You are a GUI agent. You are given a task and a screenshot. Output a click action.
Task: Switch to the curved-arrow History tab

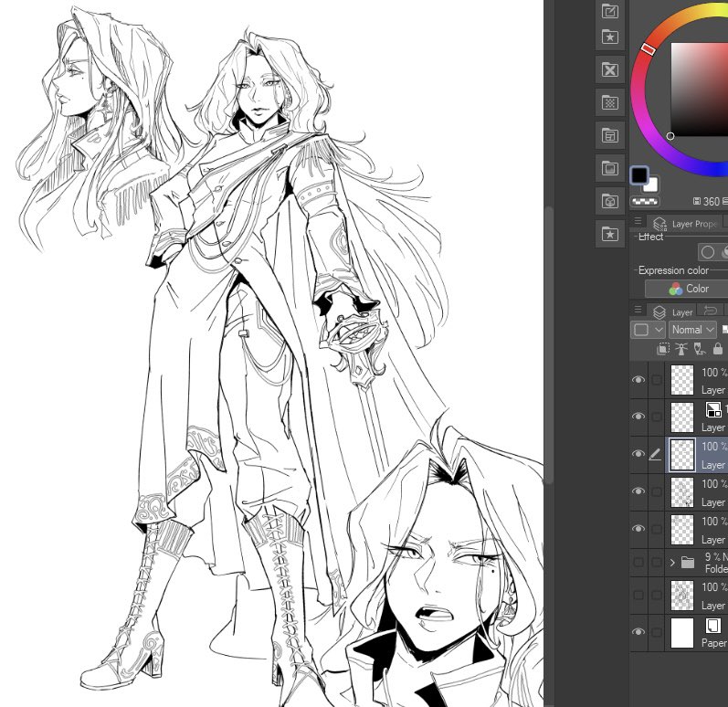[x=710, y=310]
